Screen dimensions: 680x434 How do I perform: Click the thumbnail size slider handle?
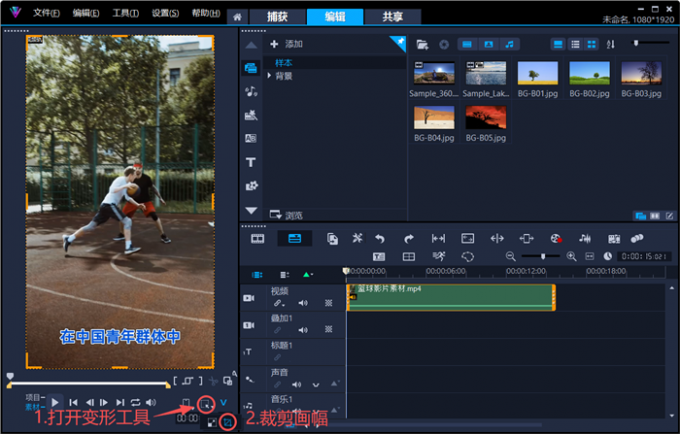[636, 43]
